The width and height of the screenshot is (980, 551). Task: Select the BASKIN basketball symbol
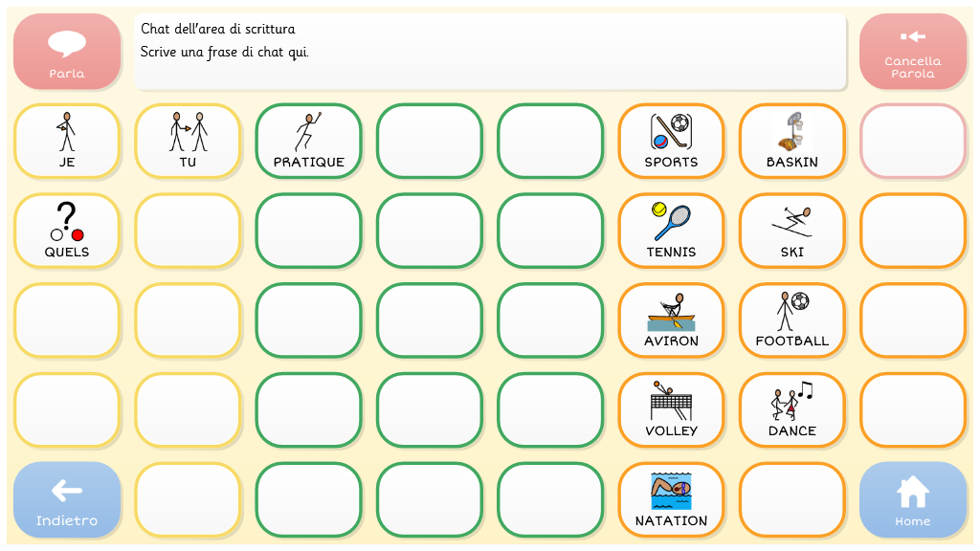tap(791, 142)
